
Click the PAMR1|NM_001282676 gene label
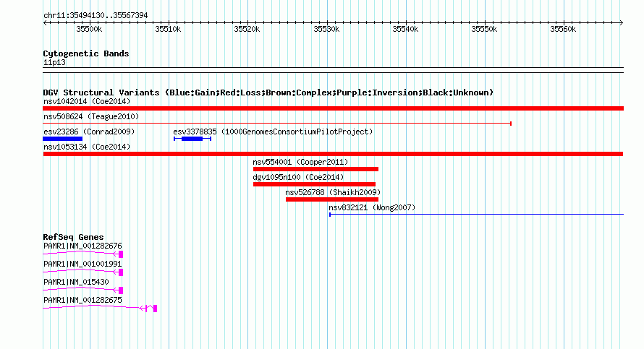tap(82, 246)
